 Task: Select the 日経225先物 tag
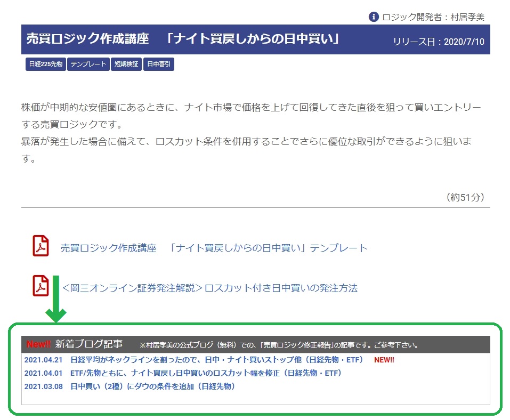point(45,64)
